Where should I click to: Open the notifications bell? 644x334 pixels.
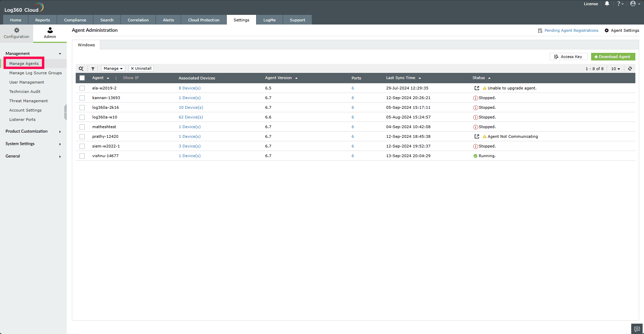(x=607, y=4)
